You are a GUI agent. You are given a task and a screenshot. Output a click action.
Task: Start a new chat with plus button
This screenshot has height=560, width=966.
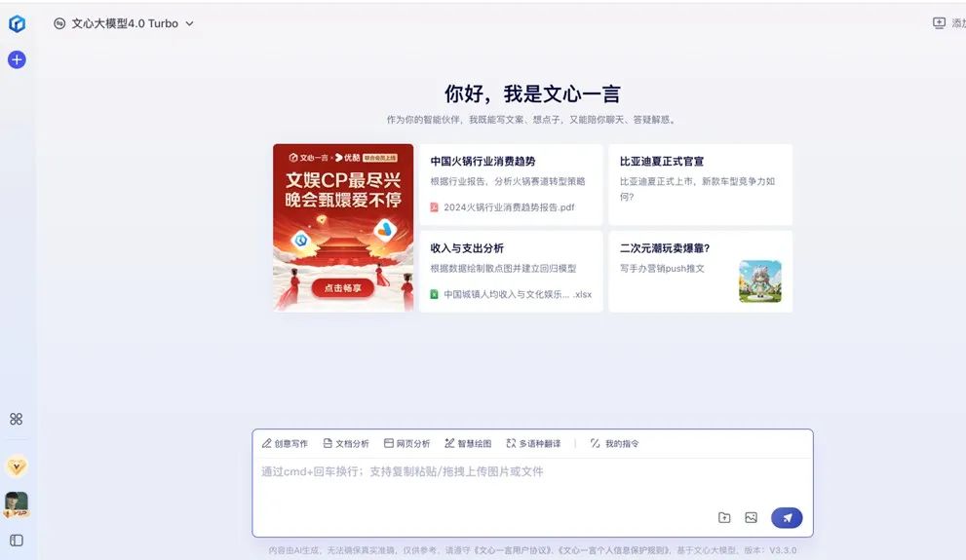(x=17, y=59)
